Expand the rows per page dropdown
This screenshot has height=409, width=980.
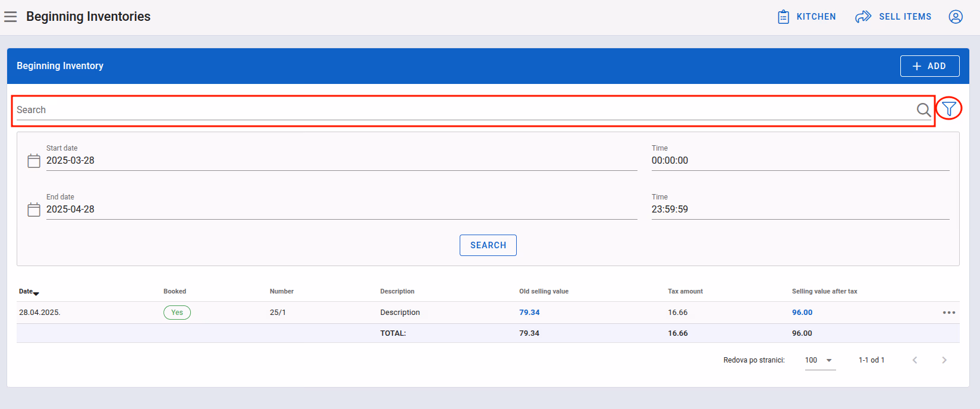click(x=820, y=360)
